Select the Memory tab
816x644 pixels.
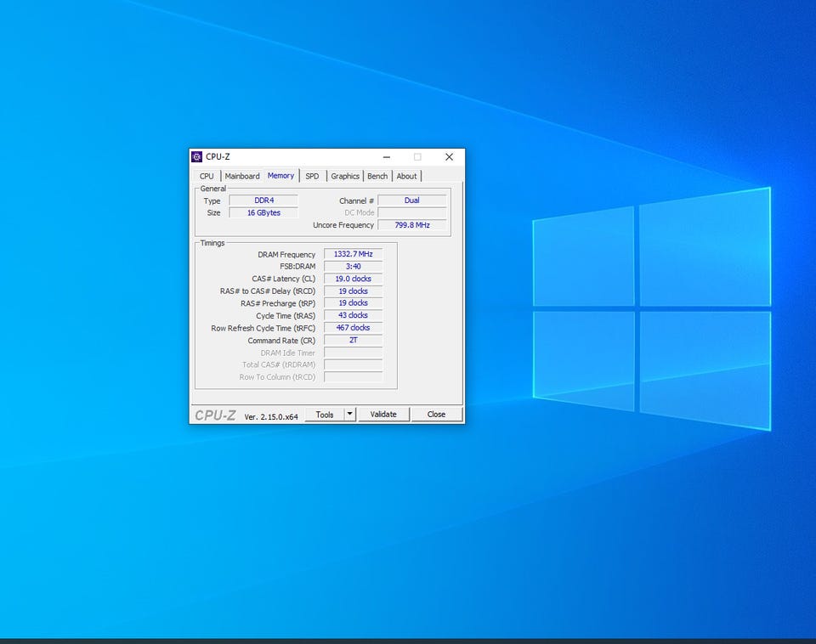pos(280,176)
